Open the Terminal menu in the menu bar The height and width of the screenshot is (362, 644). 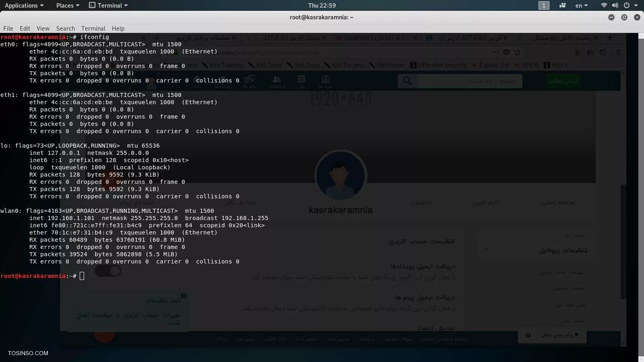(93, 28)
